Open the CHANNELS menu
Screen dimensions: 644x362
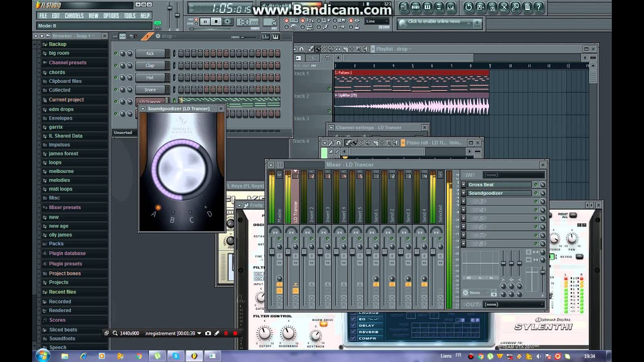pos(74,16)
